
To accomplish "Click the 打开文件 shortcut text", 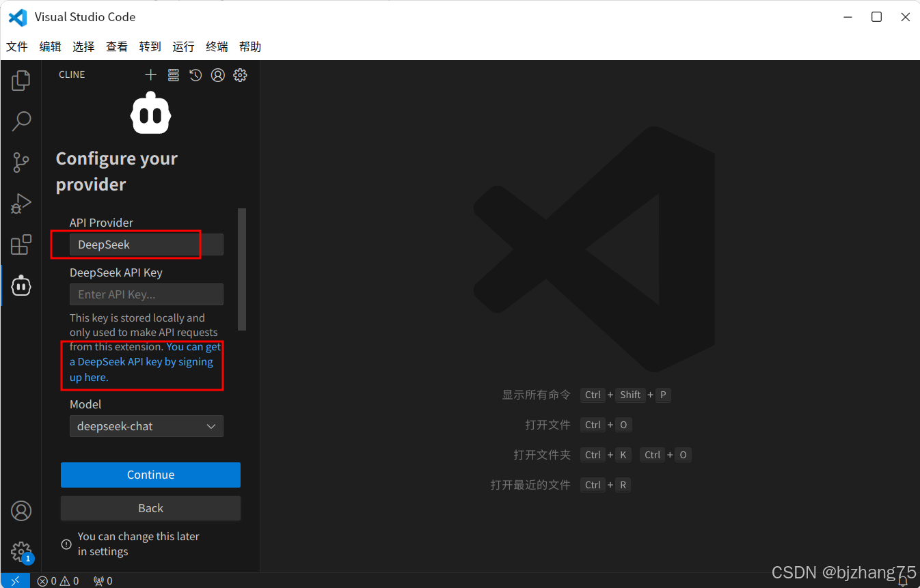I will [x=547, y=425].
